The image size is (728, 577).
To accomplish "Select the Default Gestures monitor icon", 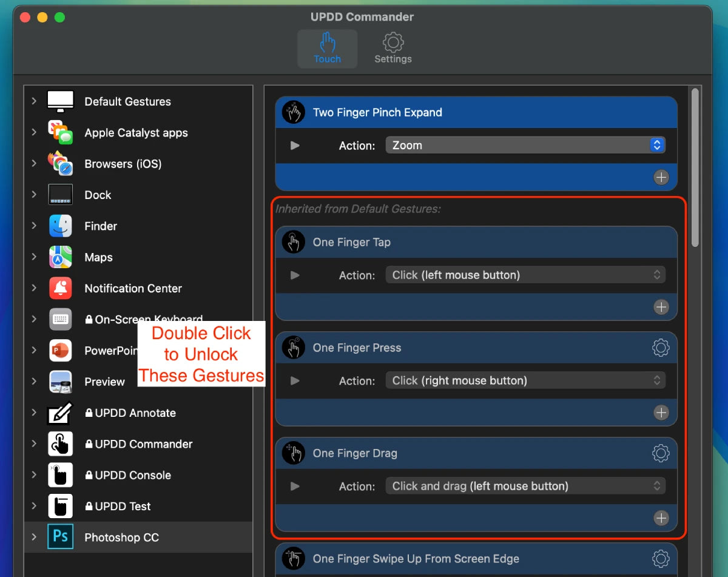I will click(61, 101).
